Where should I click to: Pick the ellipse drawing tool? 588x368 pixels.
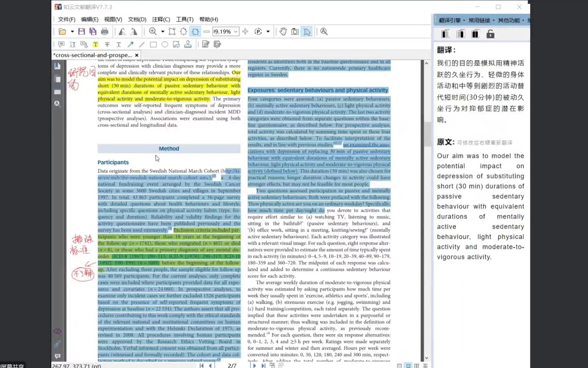[165, 44]
